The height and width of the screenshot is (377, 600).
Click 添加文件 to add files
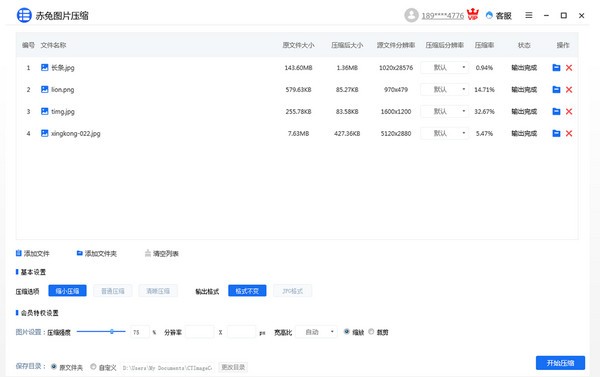tap(33, 253)
